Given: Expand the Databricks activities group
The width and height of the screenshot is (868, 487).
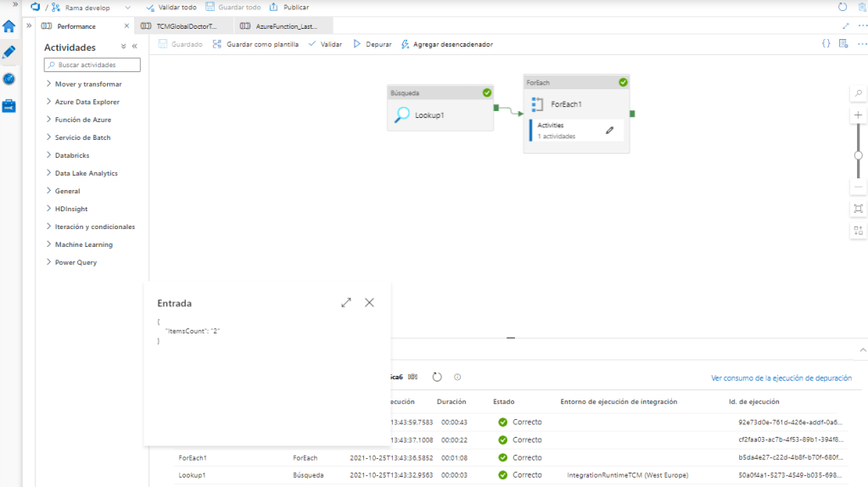Looking at the screenshot, I should click(72, 155).
